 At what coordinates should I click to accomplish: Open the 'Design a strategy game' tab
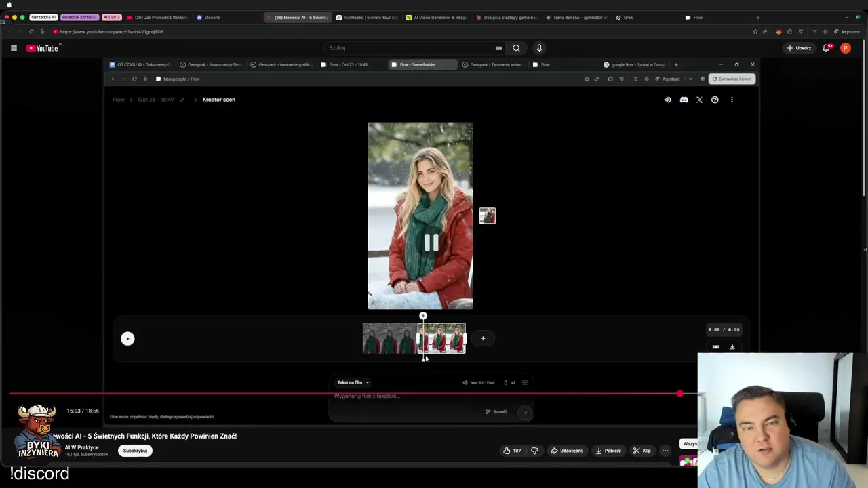tap(507, 18)
